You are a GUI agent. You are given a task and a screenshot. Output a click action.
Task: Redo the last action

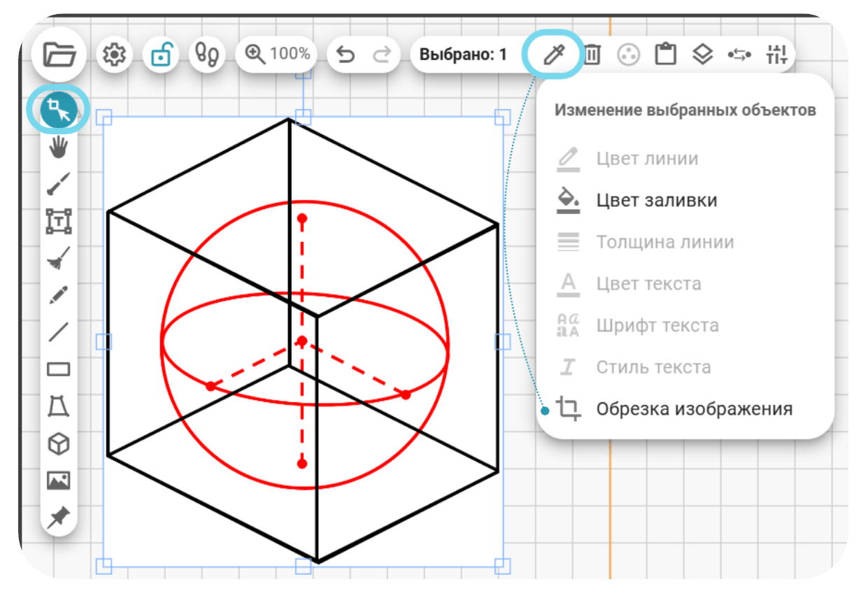click(381, 54)
